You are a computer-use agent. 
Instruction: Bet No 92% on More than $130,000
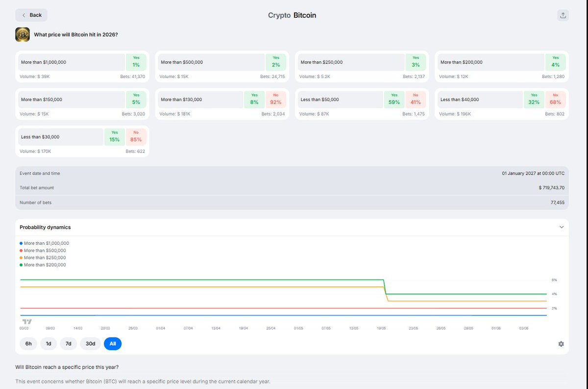pos(276,100)
